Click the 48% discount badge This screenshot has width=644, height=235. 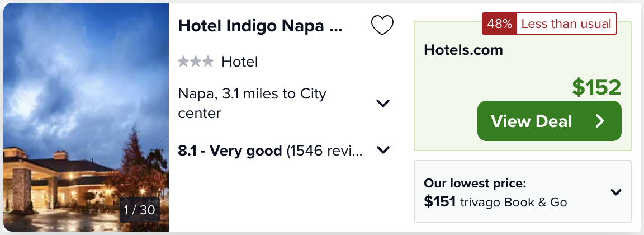tap(499, 24)
